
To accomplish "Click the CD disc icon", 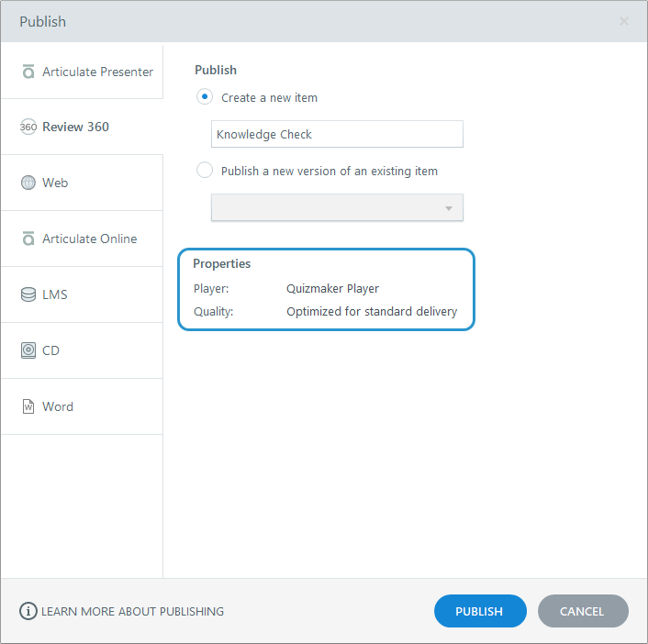I will pyautogui.click(x=28, y=350).
